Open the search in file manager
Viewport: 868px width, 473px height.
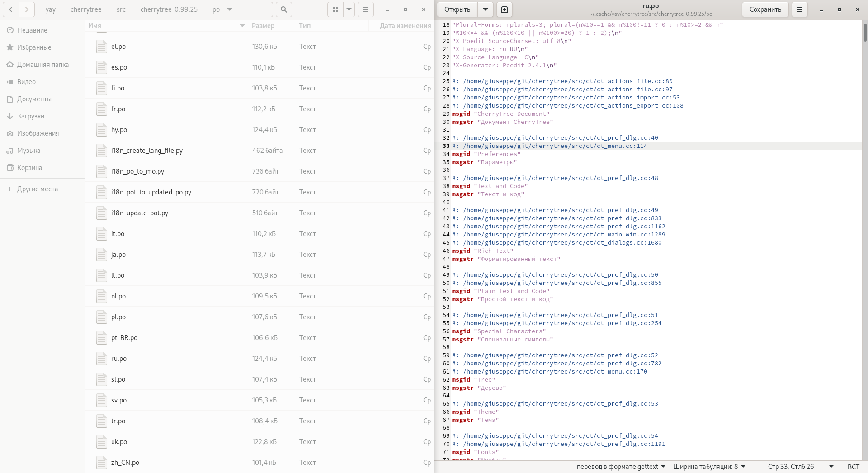(283, 9)
